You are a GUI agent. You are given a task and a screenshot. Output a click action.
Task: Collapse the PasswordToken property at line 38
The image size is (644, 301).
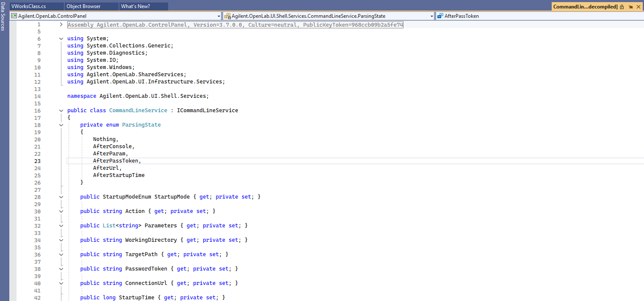[61, 269]
